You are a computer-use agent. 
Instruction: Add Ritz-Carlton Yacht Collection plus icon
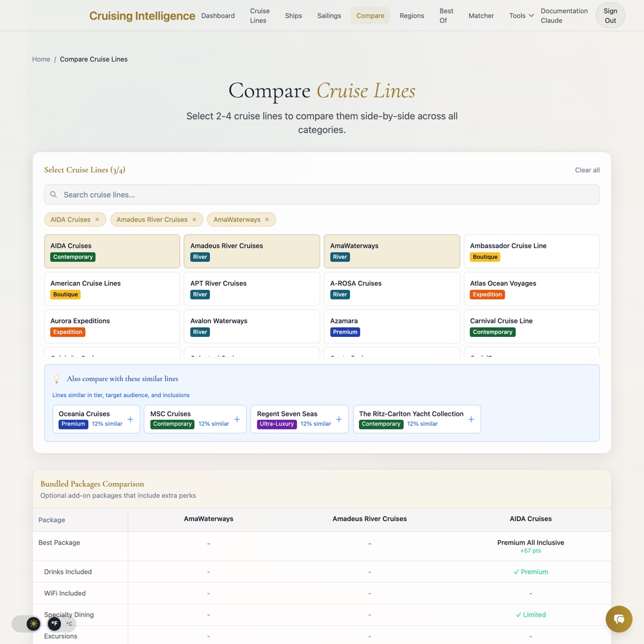pos(471,419)
